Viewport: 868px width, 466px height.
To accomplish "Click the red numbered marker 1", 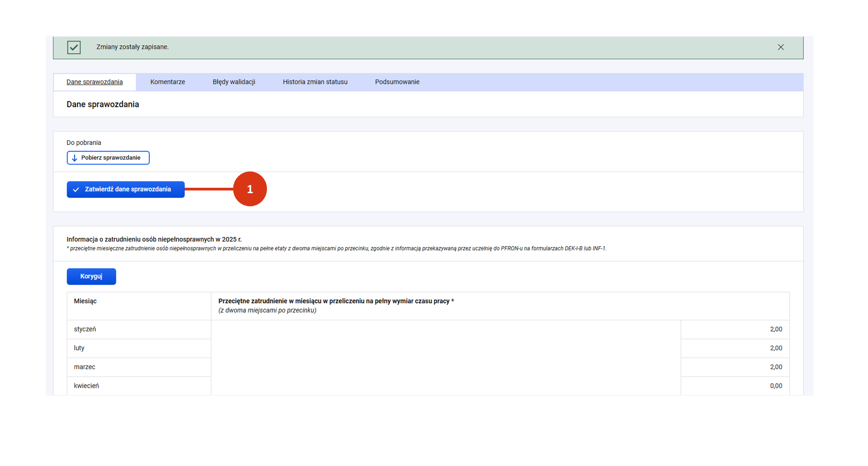I will click(250, 189).
